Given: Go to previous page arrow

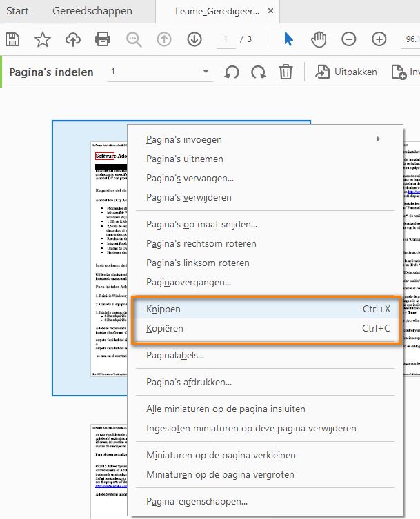Looking at the screenshot, I should pyautogui.click(x=164, y=39).
